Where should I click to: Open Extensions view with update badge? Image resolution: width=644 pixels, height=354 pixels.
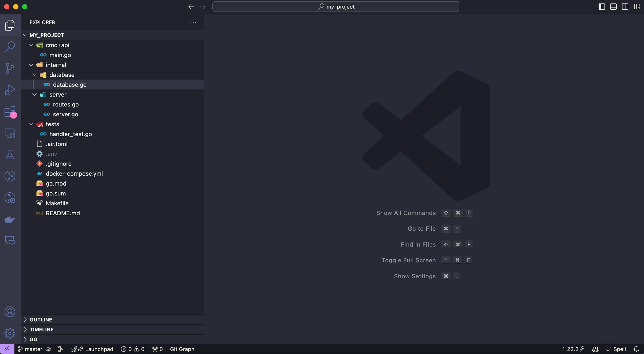click(10, 112)
